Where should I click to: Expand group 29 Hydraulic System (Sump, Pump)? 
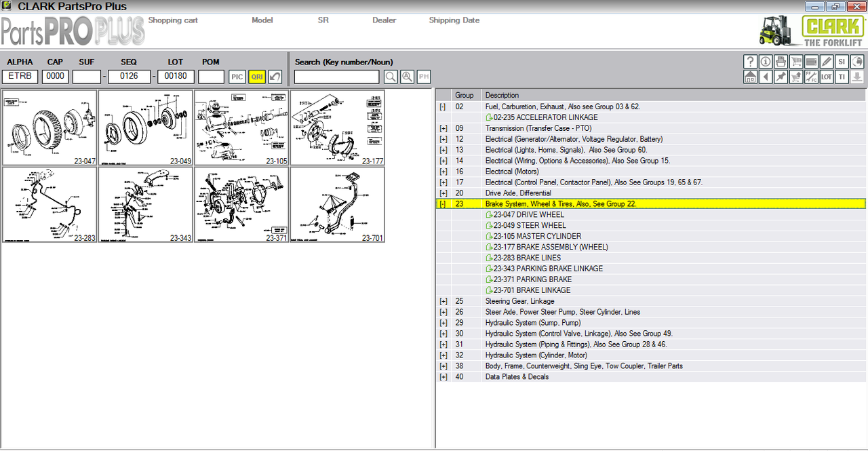click(x=443, y=323)
